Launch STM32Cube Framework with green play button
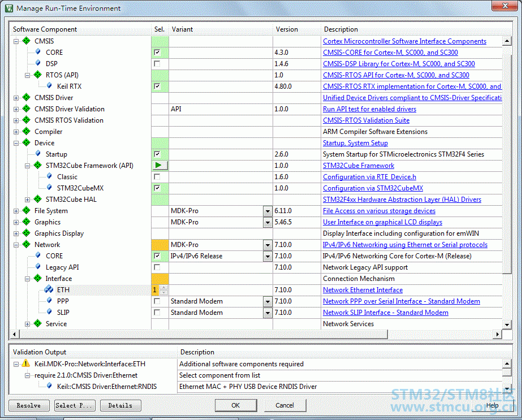This screenshot has height=420, width=522. coord(160,166)
